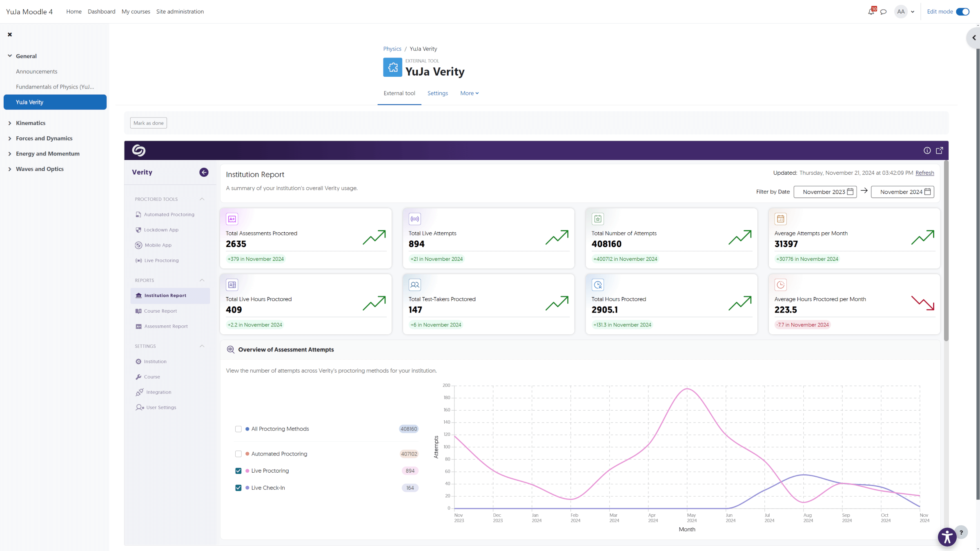Open My courses
The width and height of the screenshot is (980, 551).
136,11
